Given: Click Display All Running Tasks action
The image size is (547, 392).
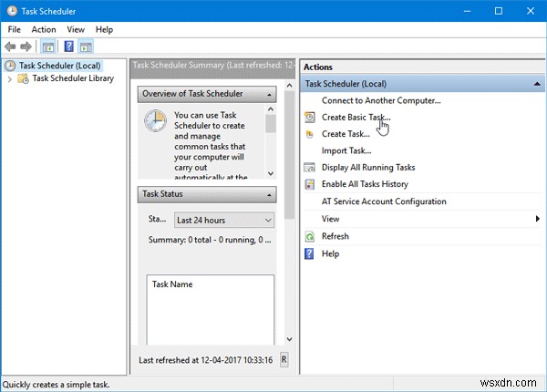Looking at the screenshot, I should [368, 168].
